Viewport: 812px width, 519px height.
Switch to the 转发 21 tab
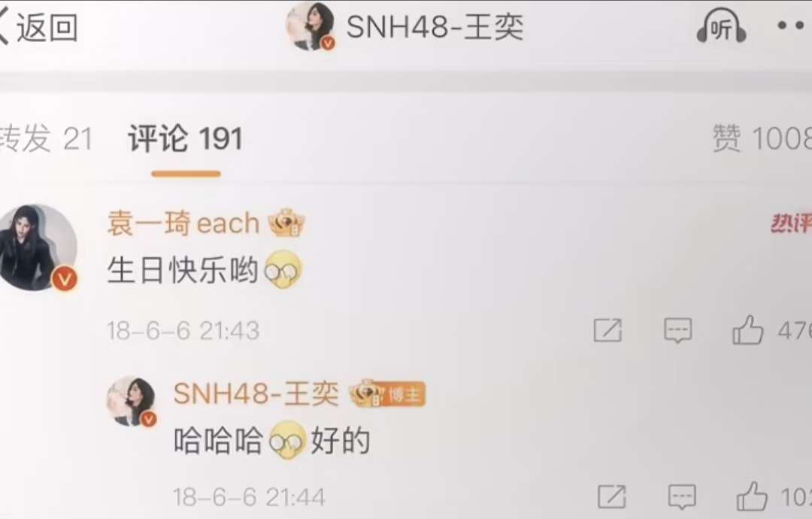coord(46,138)
